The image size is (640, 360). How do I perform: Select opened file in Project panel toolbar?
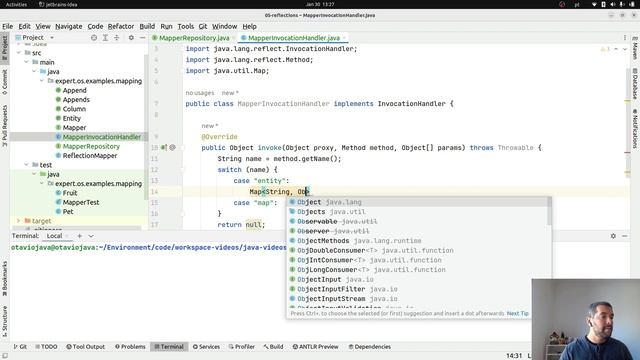point(94,38)
